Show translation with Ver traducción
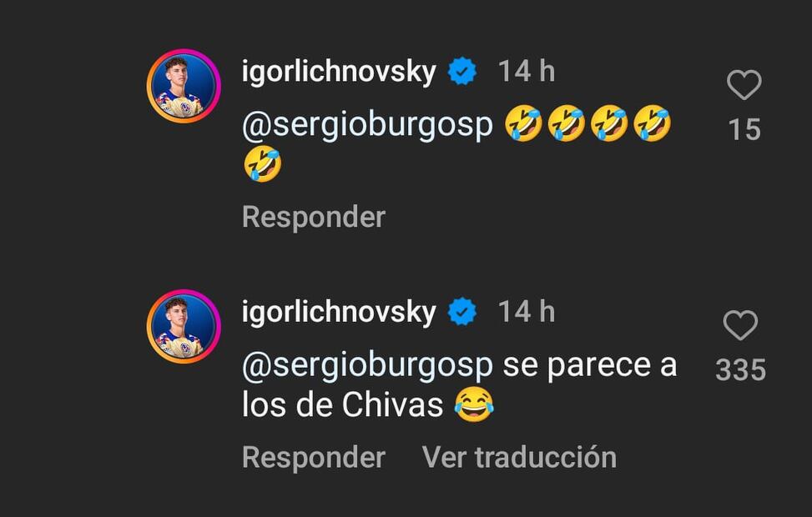 519,457
